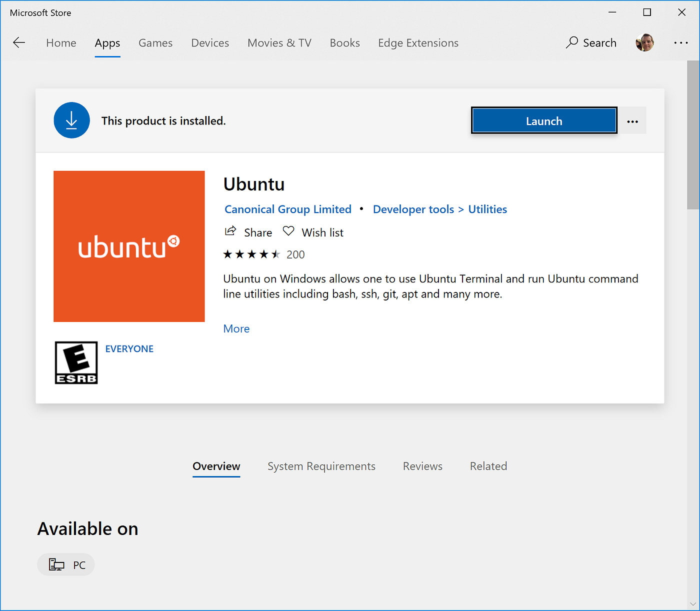700x611 pixels.
Task: Click the orange Ubuntu logo thumbnail
Action: (129, 246)
